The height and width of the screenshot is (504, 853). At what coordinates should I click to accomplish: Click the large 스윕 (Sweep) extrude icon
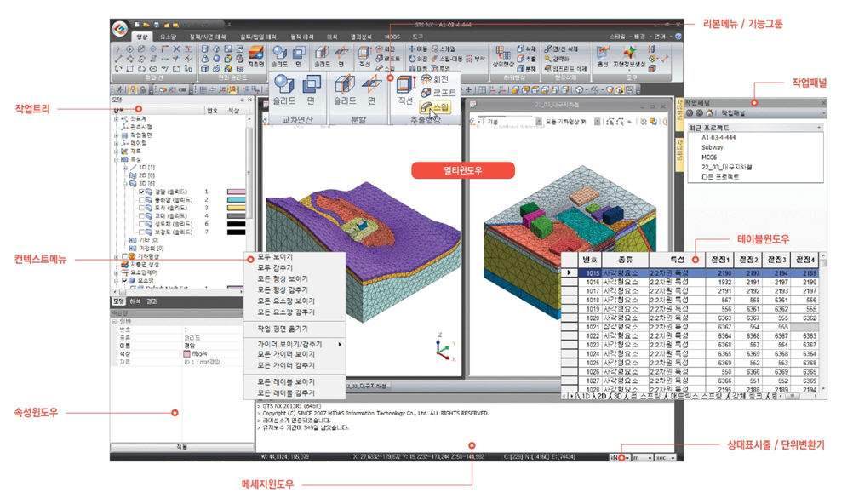point(434,107)
